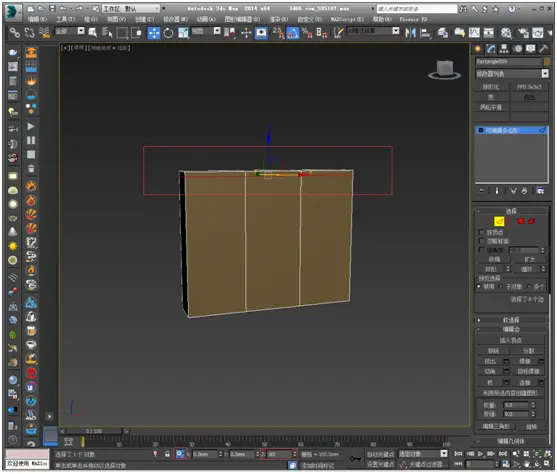Image resolution: width=557 pixels, height=474 pixels.
Task: Enable the By Vertex checkbox
Action: point(482,232)
